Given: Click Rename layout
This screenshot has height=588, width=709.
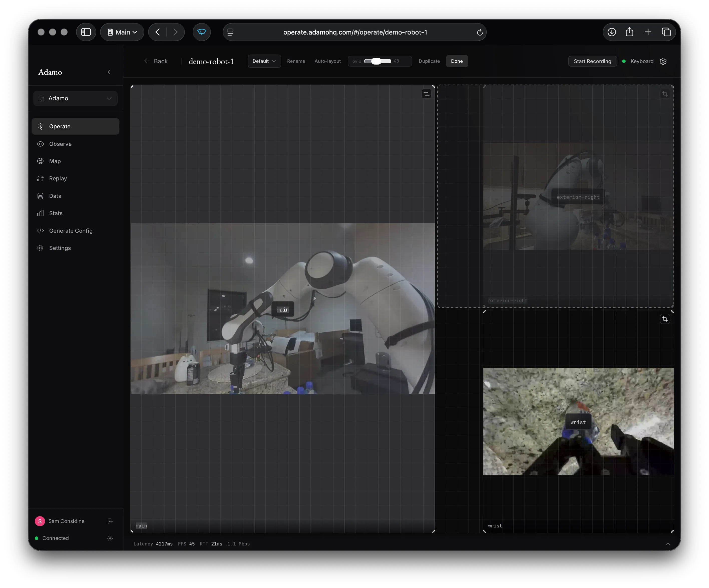Looking at the screenshot, I should coord(296,61).
